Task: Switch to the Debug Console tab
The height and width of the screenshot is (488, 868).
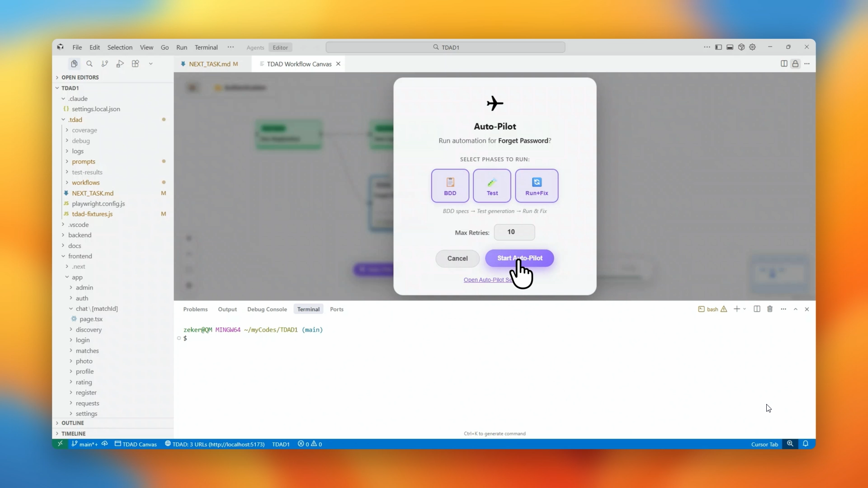Action: click(267, 309)
